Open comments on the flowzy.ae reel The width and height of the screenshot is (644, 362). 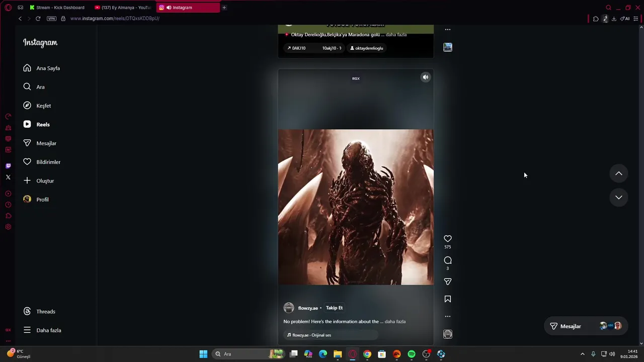448,260
